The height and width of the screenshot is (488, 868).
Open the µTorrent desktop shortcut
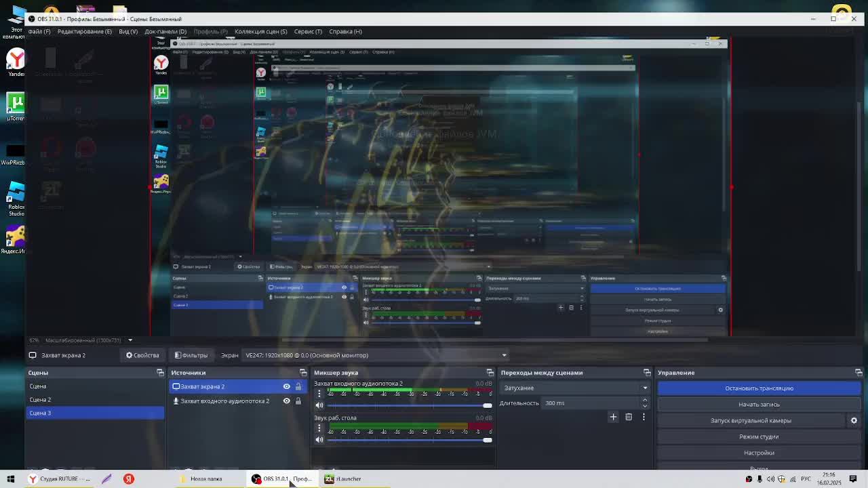[15, 107]
